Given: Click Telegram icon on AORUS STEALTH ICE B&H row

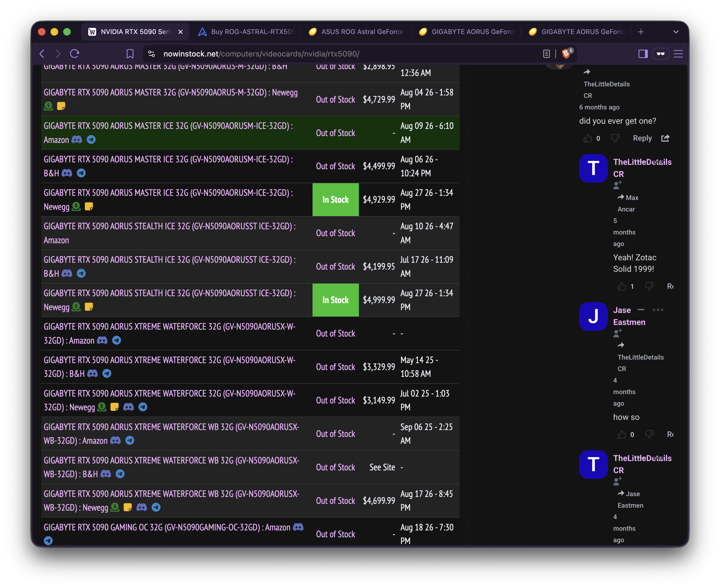Looking at the screenshot, I should 81,273.
